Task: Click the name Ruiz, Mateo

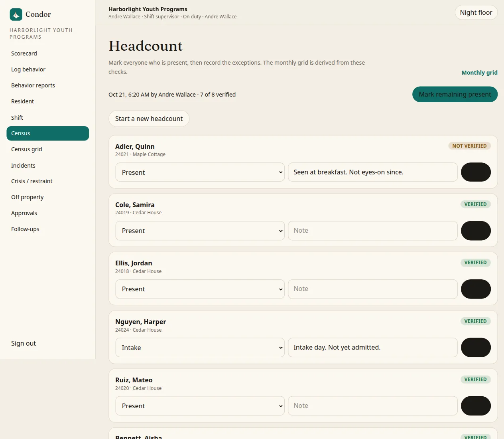Action: [134, 380]
